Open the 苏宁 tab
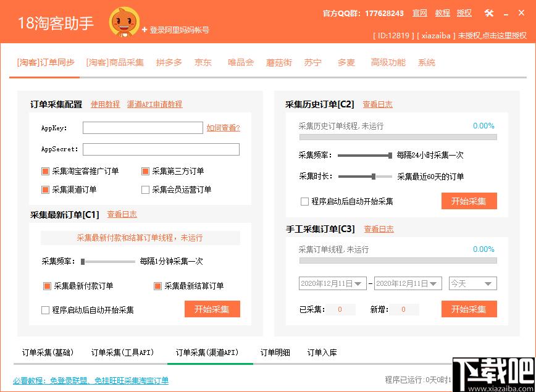 click(312, 63)
